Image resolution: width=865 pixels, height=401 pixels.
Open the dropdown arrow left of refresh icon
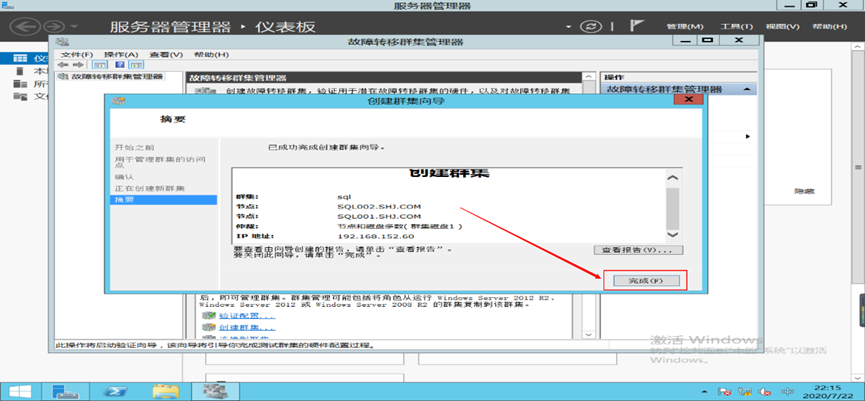569,26
